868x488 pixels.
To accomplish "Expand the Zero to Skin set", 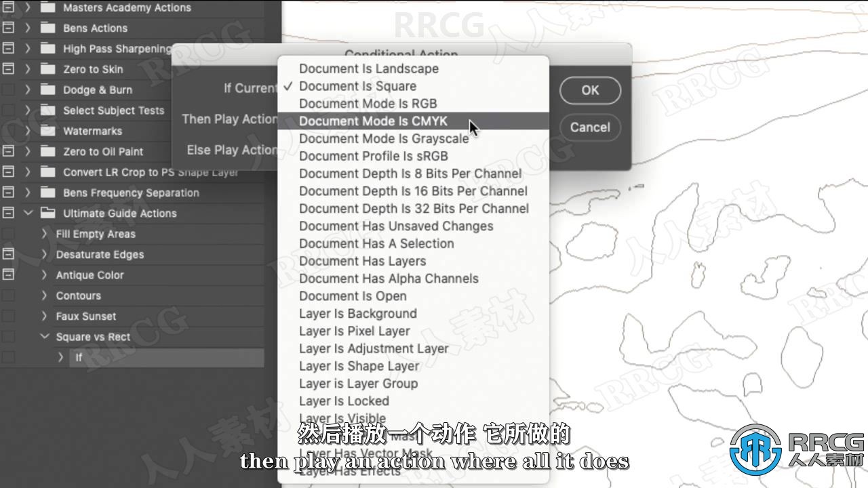I will coord(28,69).
